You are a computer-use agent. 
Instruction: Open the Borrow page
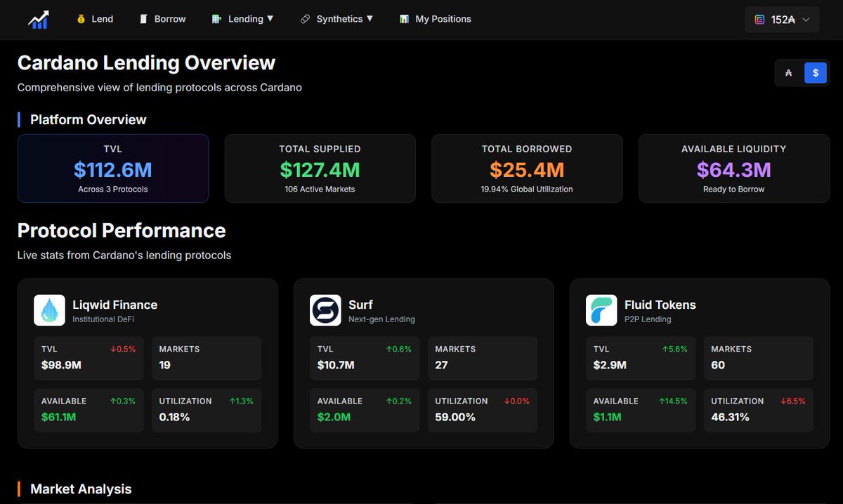pyautogui.click(x=169, y=19)
